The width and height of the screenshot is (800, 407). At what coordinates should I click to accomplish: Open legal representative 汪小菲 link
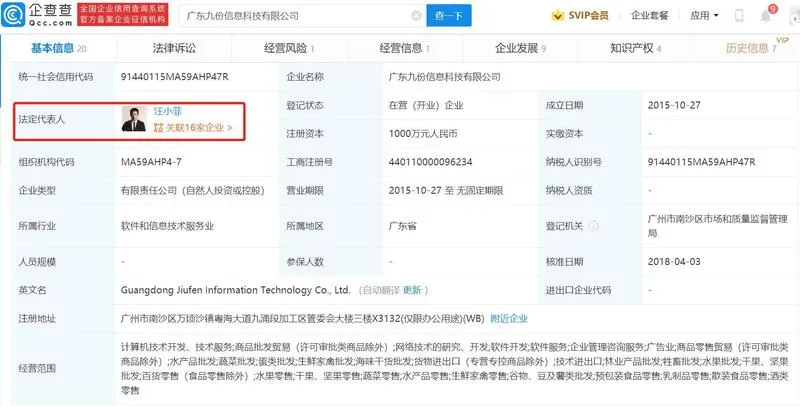pos(167,111)
